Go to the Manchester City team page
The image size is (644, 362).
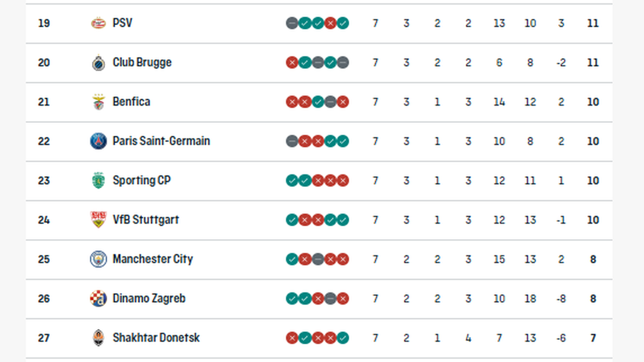[x=152, y=259]
